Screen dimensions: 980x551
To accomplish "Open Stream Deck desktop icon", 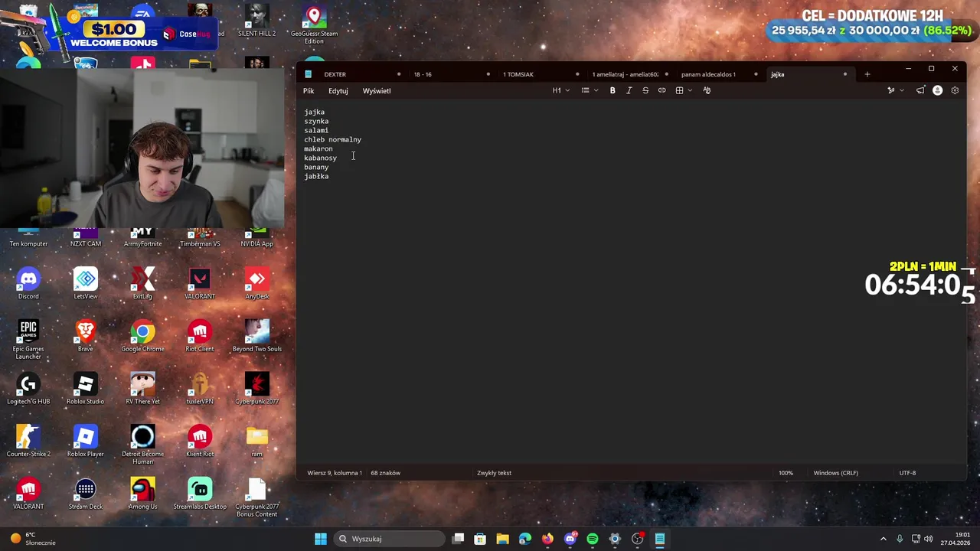I will tap(86, 494).
